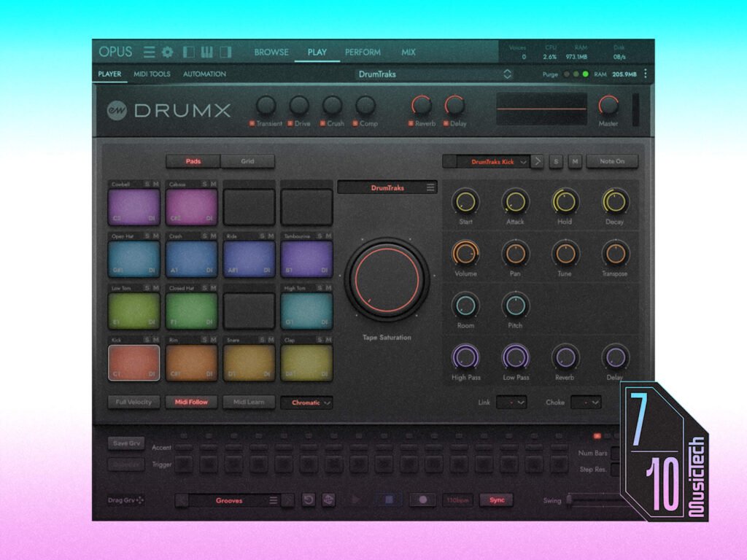This screenshot has height=560, width=747.
Task: Select the PLAYER sub-tab
Action: (109, 74)
